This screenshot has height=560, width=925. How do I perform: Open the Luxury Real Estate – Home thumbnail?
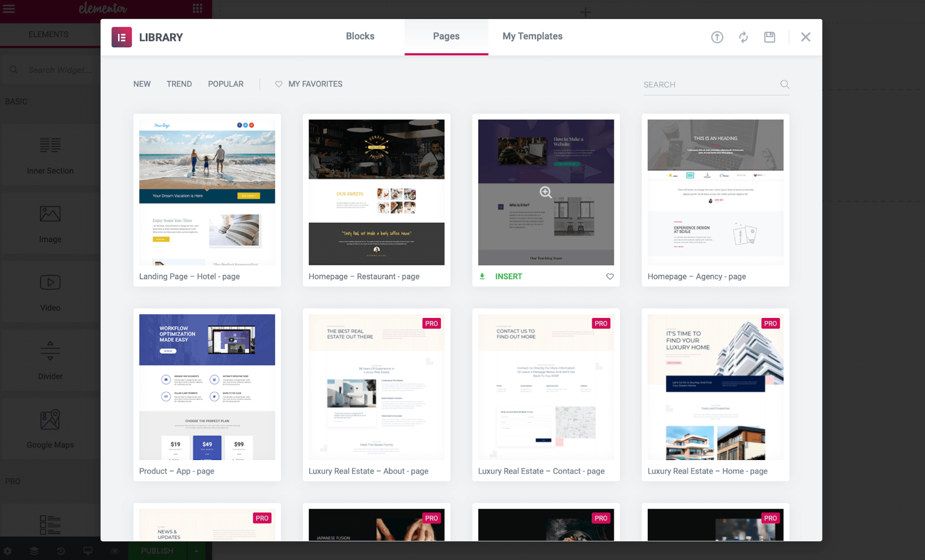coord(715,387)
